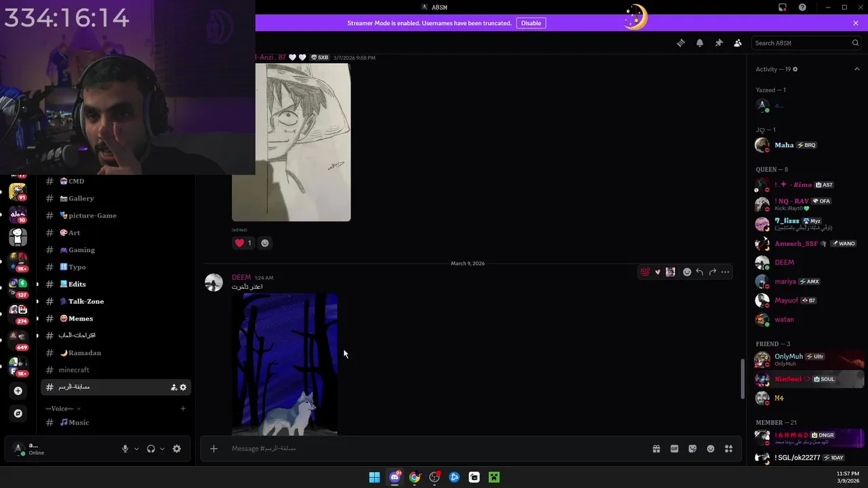
Task: React with the white heart emoji
Action: [x=657, y=272]
